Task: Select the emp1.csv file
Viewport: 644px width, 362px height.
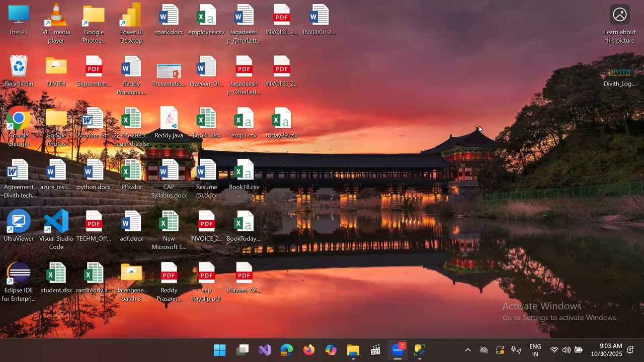Action: tap(244, 123)
